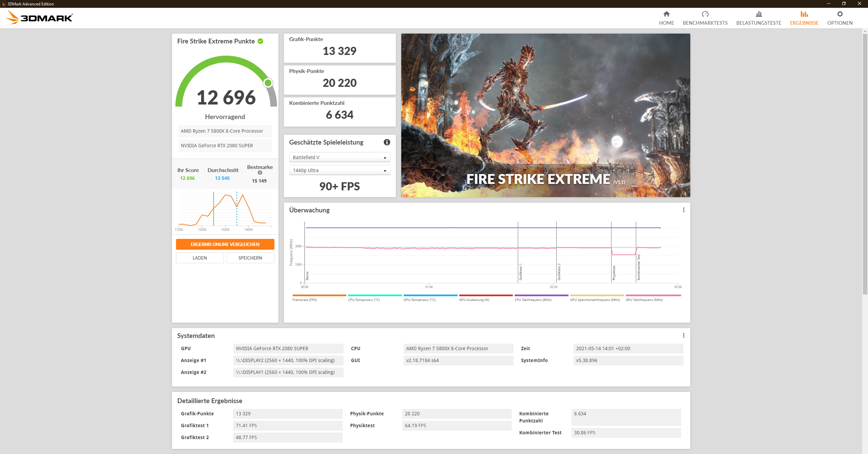Toggle GPU-Temperatur legend series
The height and width of the screenshot is (454, 868).
(x=419, y=300)
